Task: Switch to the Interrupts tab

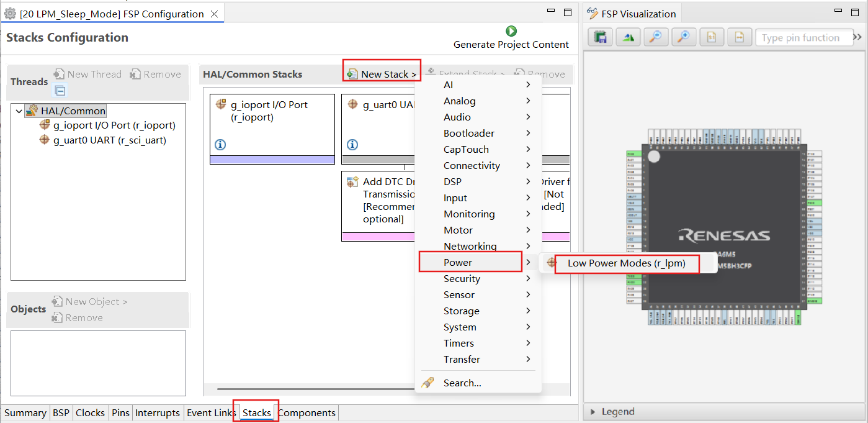Action: pos(158,412)
